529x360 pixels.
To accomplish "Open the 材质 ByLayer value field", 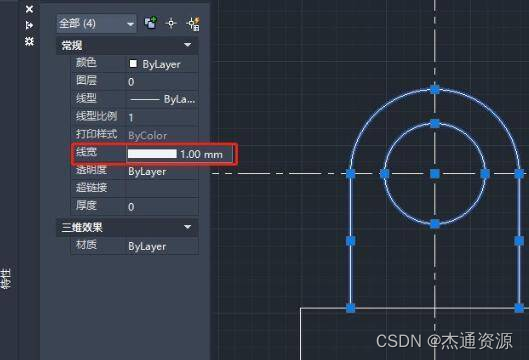I will (x=162, y=246).
